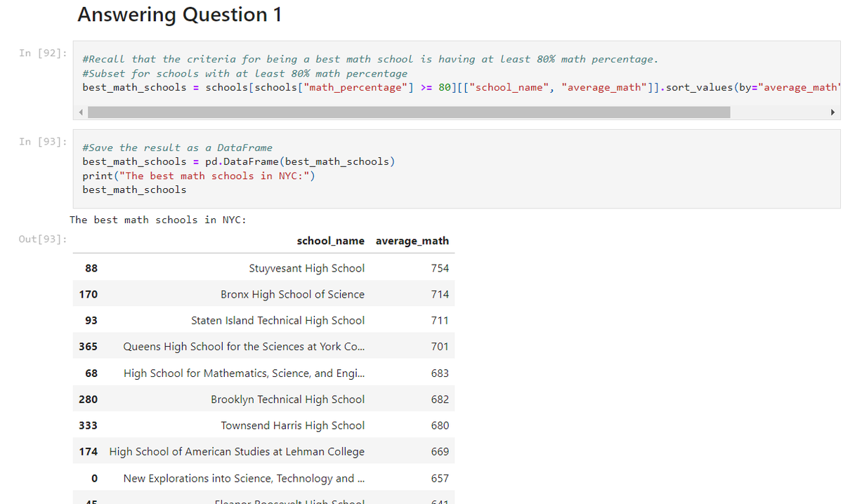Click row index 174
Image resolution: width=843 pixels, height=504 pixels.
(x=89, y=451)
